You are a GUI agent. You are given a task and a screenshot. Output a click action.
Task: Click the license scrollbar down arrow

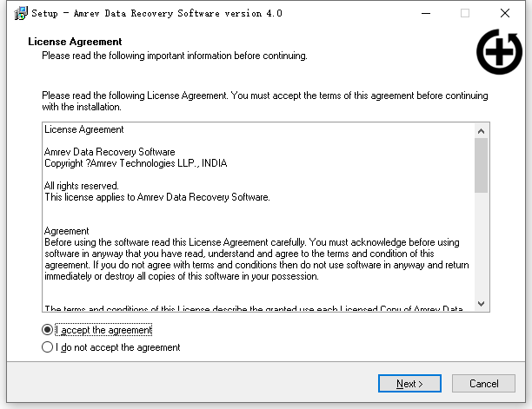[481, 303]
